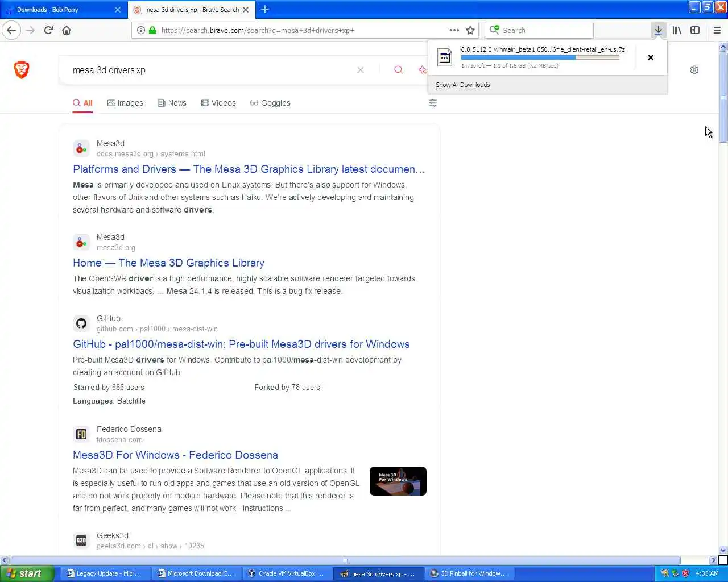Bookmark this page with the star
728x582 pixels.
[x=470, y=30]
